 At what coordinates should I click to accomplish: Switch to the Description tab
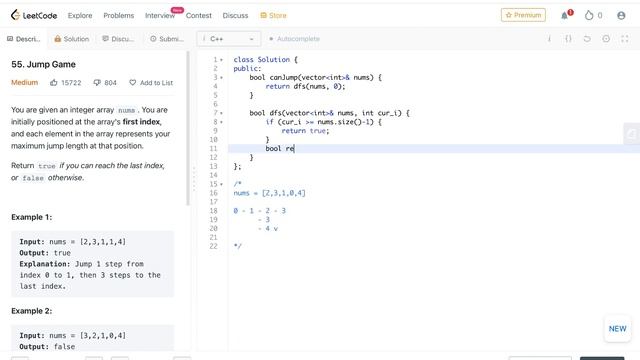tap(24, 39)
